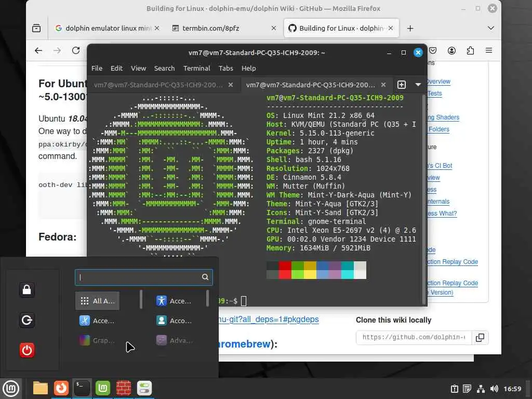Open the Firefox icon in taskbar
The width and height of the screenshot is (532, 399).
[x=61, y=388]
